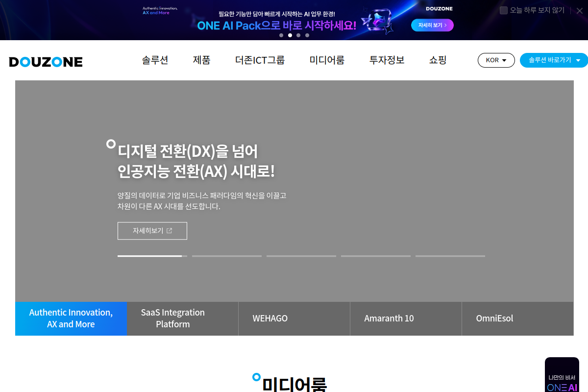Select third banner carousel dot

298,35
